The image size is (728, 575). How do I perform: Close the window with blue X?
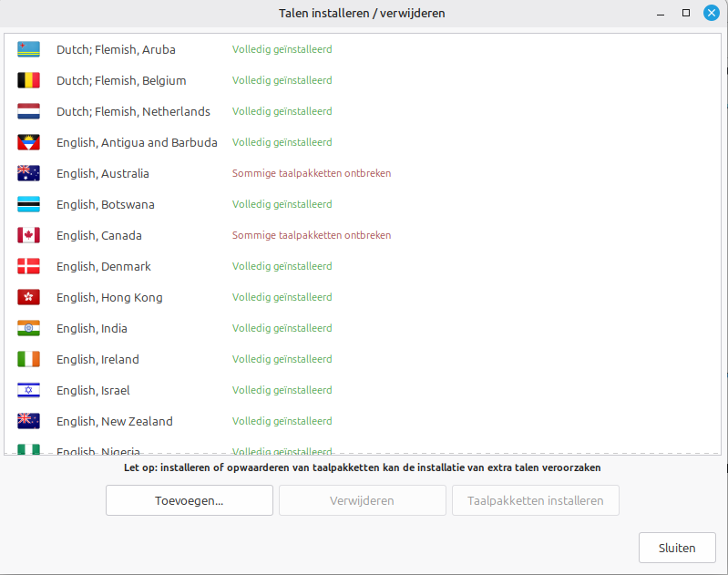click(x=712, y=13)
